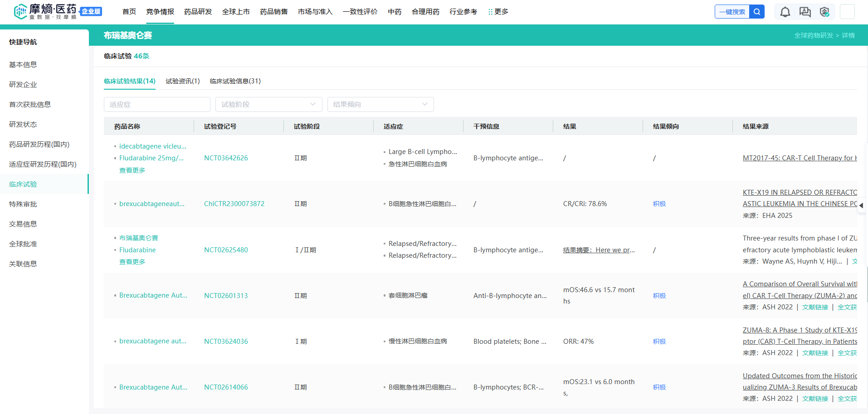This screenshot has width=868, height=414.
Task: Switch to 临床试验信息(31) tab
Action: pos(235,81)
